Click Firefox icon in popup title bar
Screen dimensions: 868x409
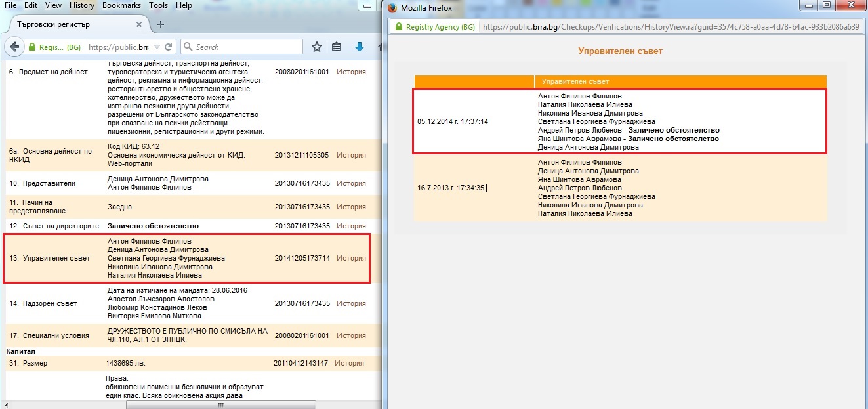tap(392, 8)
